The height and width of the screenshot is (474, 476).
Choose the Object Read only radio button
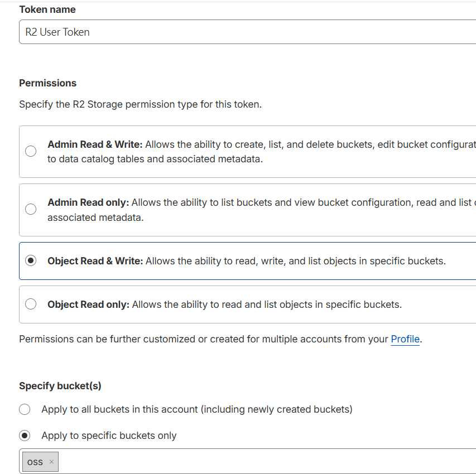click(31, 304)
